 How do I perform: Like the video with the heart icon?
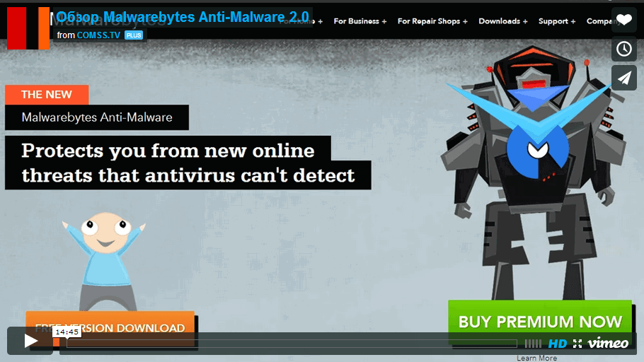624,19
